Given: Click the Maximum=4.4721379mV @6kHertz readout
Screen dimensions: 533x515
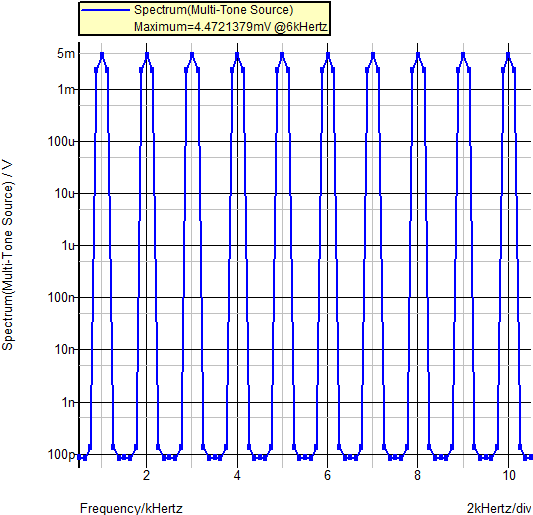Looking at the screenshot, I should [x=231, y=27].
